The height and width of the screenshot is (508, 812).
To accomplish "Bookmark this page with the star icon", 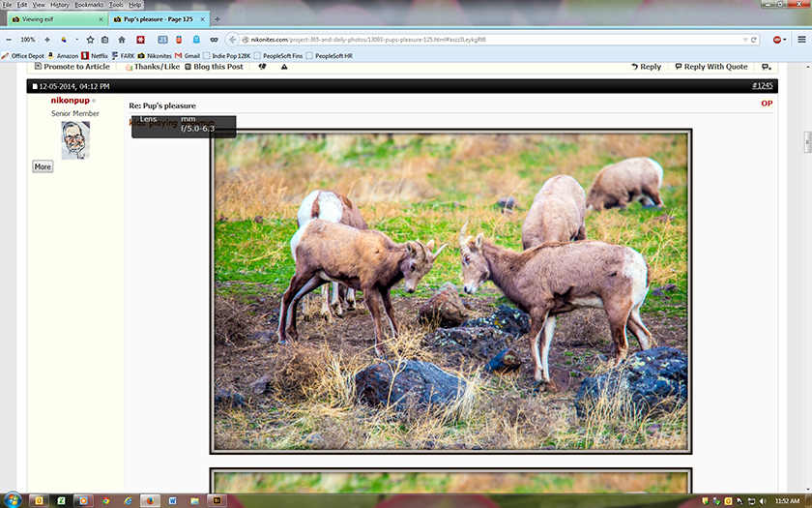I will (x=90, y=40).
